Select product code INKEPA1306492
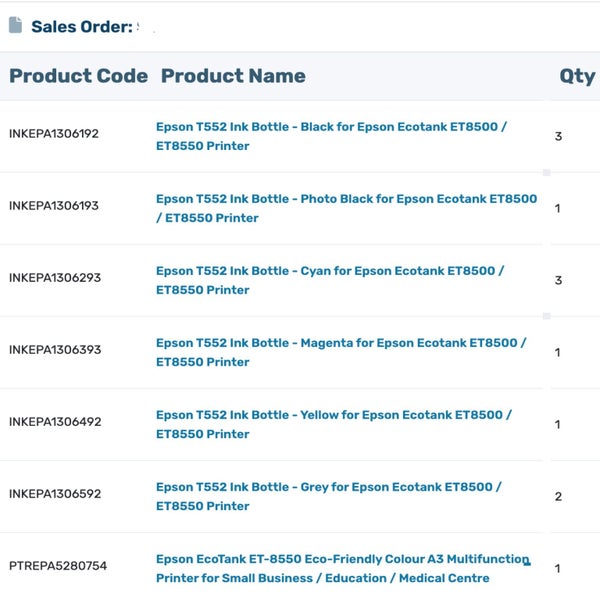600x600 pixels. [x=54, y=422]
